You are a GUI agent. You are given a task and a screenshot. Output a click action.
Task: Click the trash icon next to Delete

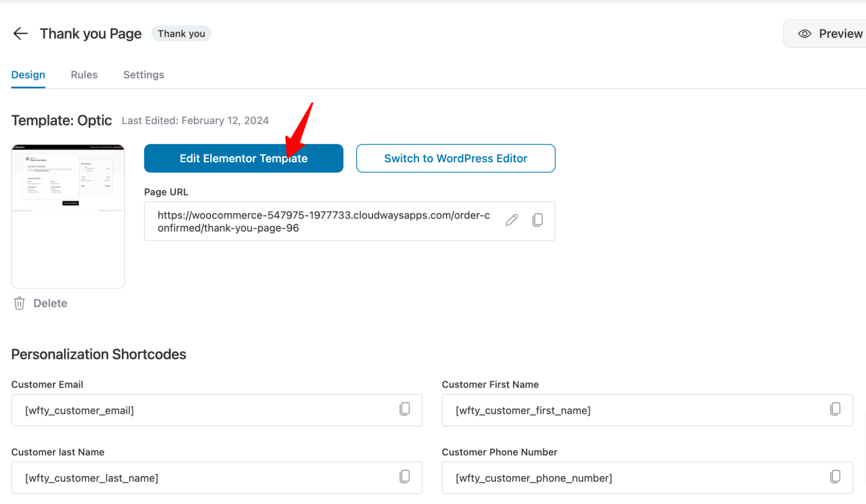19,303
